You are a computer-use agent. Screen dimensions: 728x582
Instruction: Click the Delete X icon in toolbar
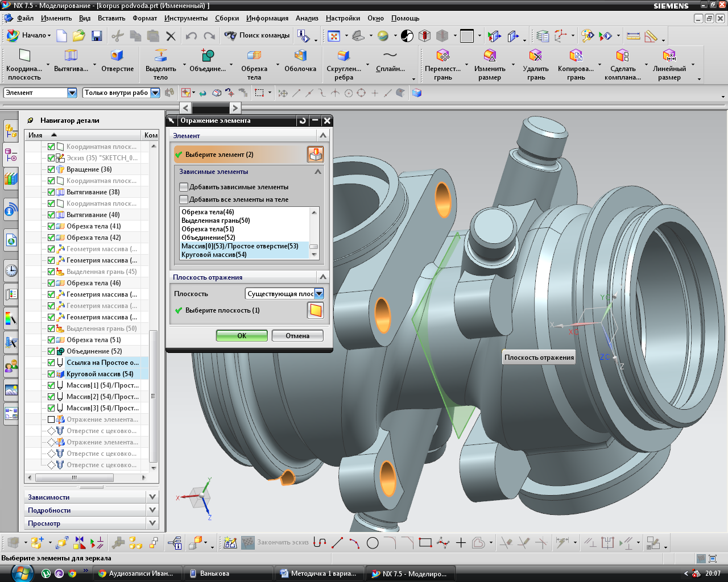pos(171,36)
